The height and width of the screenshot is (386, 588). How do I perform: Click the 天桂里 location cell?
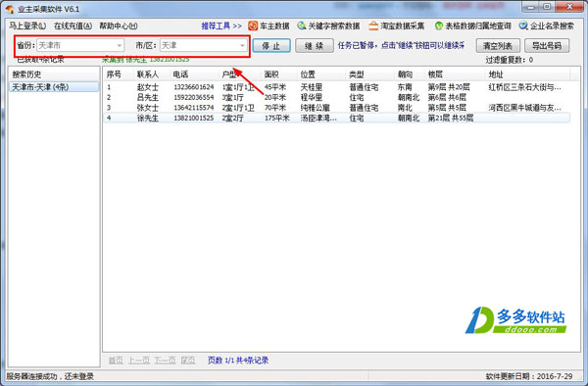click(312, 87)
